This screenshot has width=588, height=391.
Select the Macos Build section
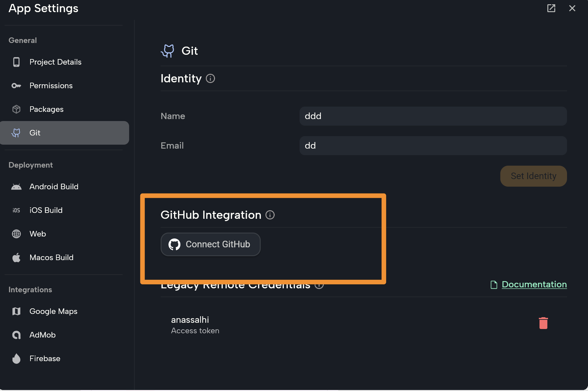pos(51,257)
